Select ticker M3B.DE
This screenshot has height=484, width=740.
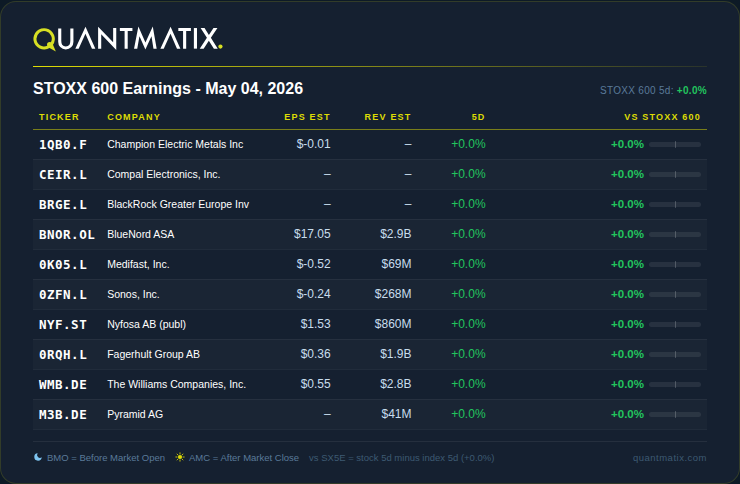point(63,415)
